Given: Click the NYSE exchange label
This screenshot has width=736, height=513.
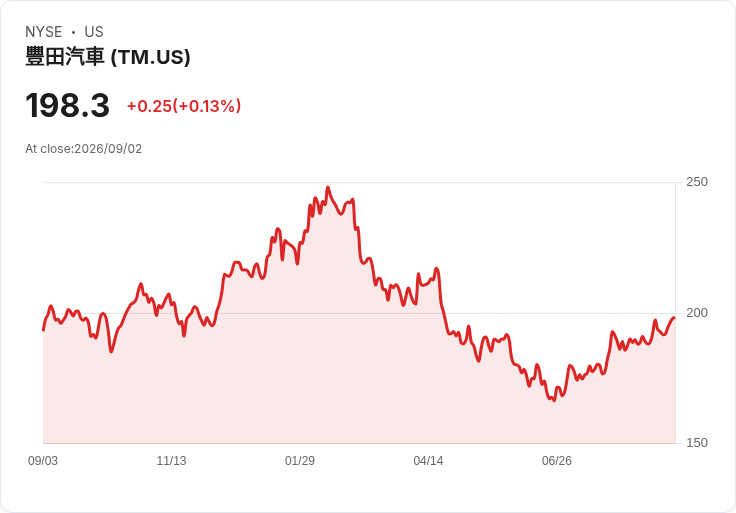Looking at the screenshot, I should tap(44, 32).
